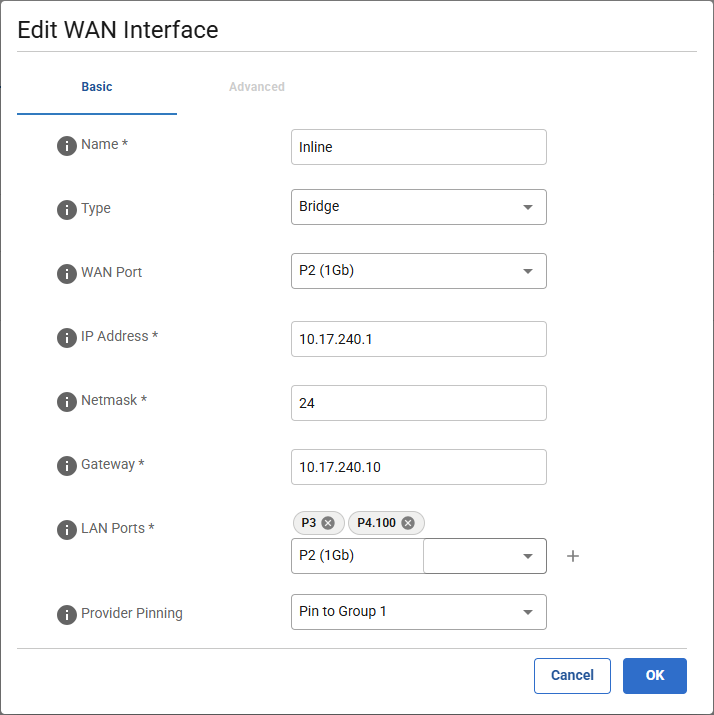The height and width of the screenshot is (715, 714).
Task: Switch to the Basic tab
Action: pyautogui.click(x=97, y=87)
